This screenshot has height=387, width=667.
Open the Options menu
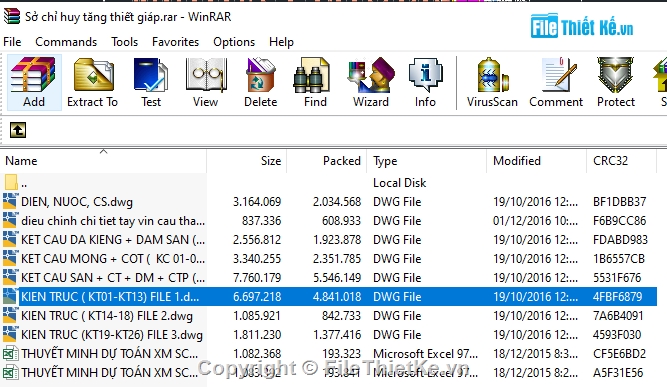coord(234,42)
